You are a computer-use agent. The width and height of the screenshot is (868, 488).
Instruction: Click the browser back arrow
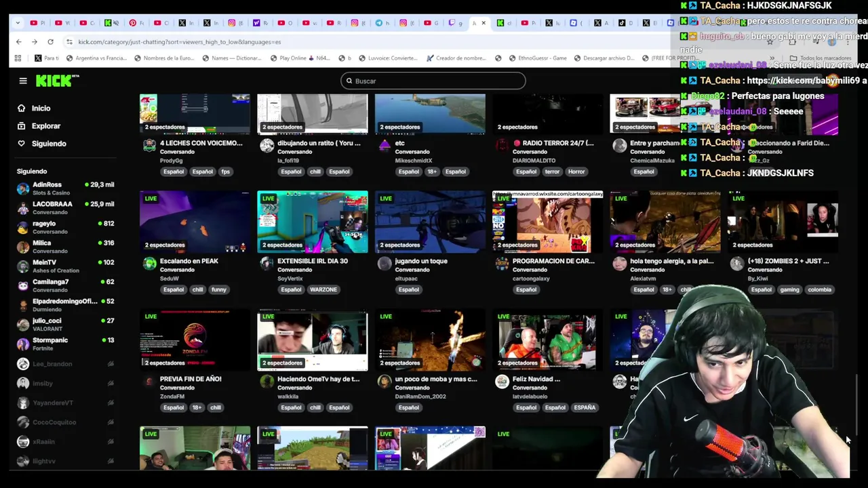point(18,41)
